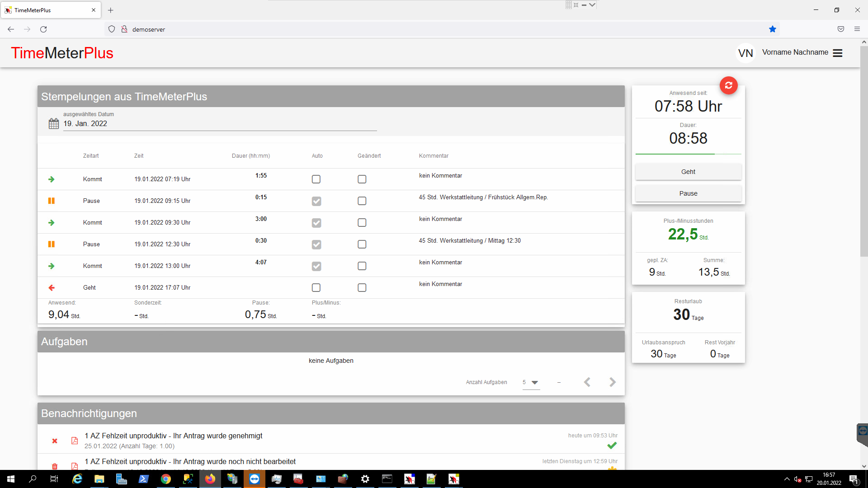Show hidden system tray icons
The width and height of the screenshot is (868, 488).
787,479
